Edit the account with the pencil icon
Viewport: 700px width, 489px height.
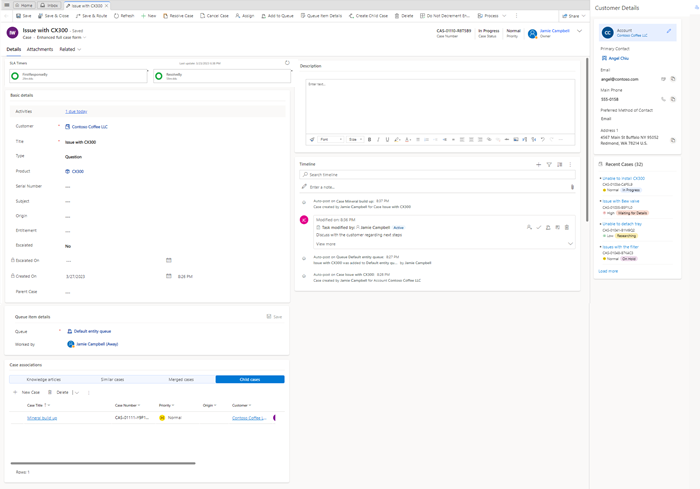[669, 31]
